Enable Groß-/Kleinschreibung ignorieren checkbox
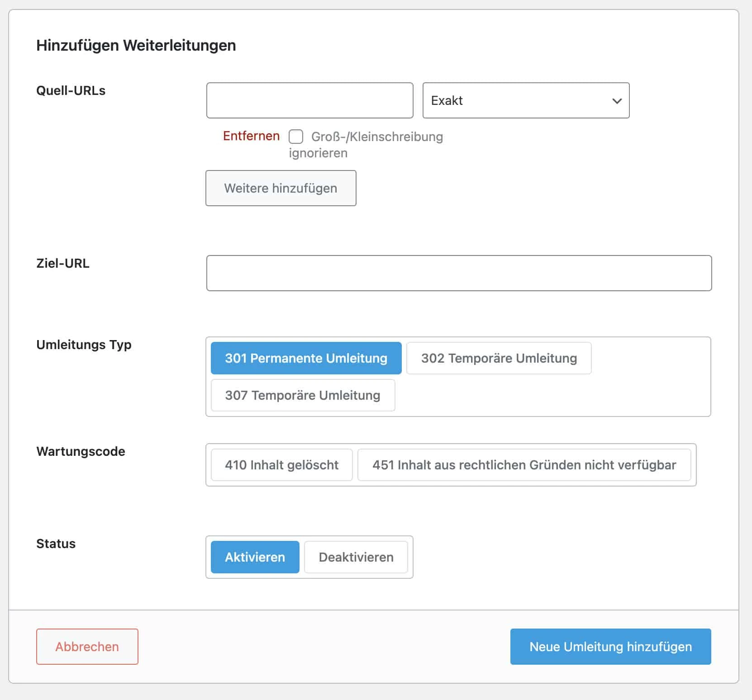The height and width of the screenshot is (700, 752). tap(296, 137)
